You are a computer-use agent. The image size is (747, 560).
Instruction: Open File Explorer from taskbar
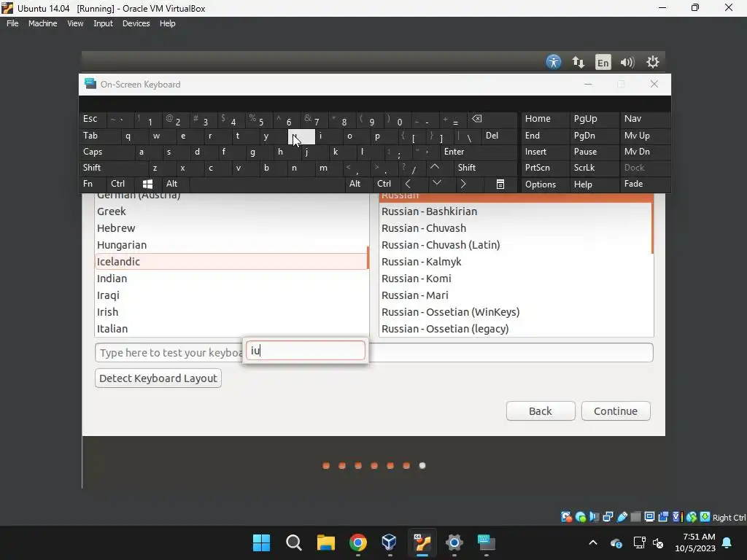coord(326,542)
